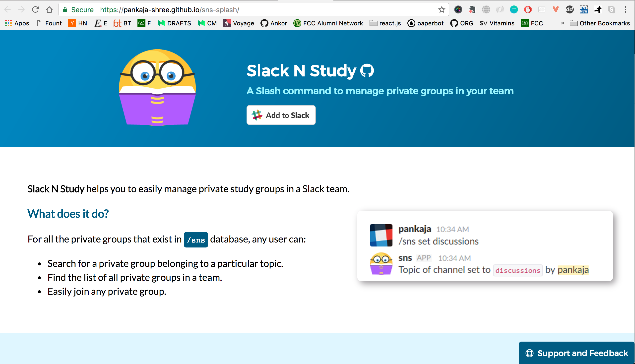This screenshot has height=364, width=635.
Task: Click the 'Slack N Study' header title
Action: (301, 70)
